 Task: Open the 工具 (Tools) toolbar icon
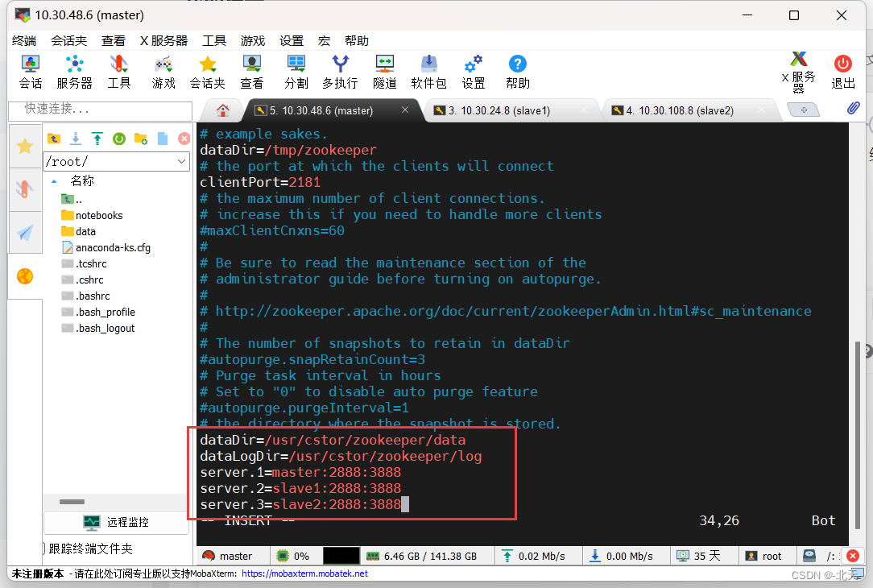[118, 72]
